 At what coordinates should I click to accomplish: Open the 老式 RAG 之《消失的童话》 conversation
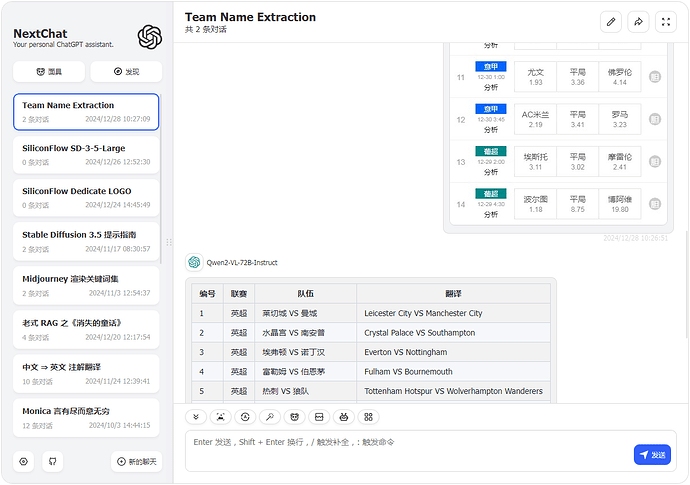[x=86, y=330]
